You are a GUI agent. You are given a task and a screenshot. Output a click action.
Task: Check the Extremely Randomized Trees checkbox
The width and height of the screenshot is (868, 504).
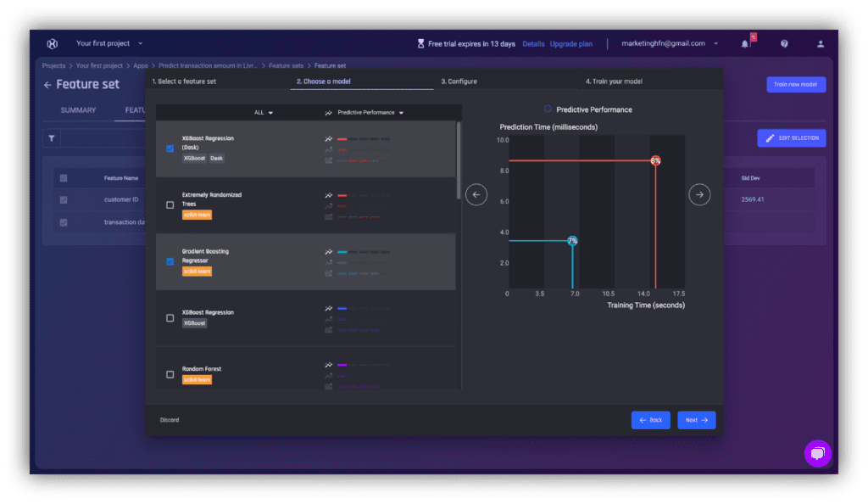click(170, 204)
